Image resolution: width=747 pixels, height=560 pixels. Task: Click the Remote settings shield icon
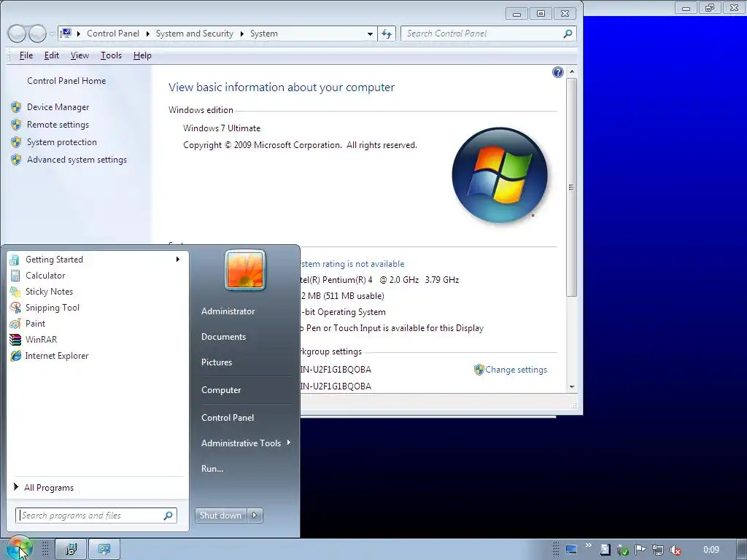pyautogui.click(x=16, y=125)
